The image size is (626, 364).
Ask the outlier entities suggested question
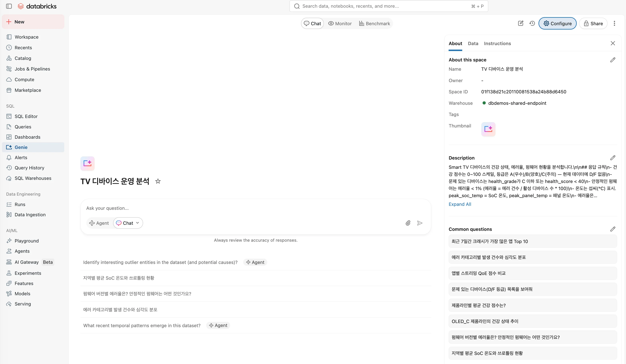click(256, 262)
